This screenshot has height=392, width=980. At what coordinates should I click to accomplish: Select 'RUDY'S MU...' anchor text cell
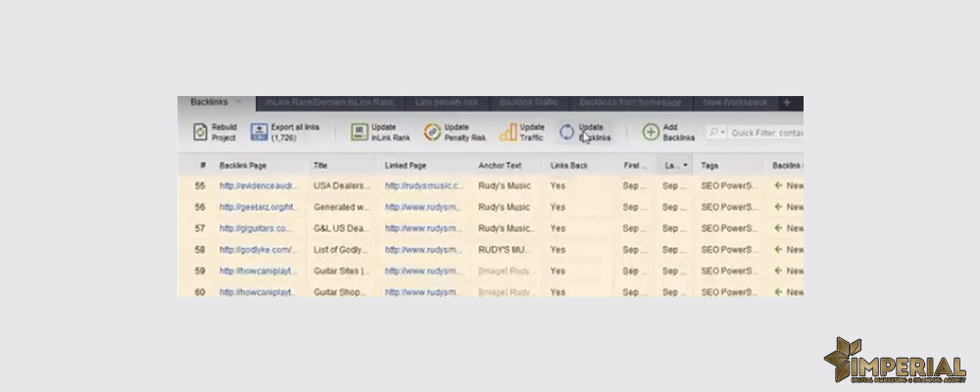tap(505, 250)
